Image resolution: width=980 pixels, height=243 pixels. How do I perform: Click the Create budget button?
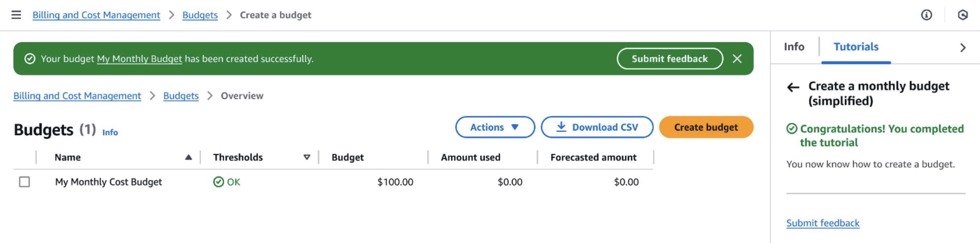(706, 127)
